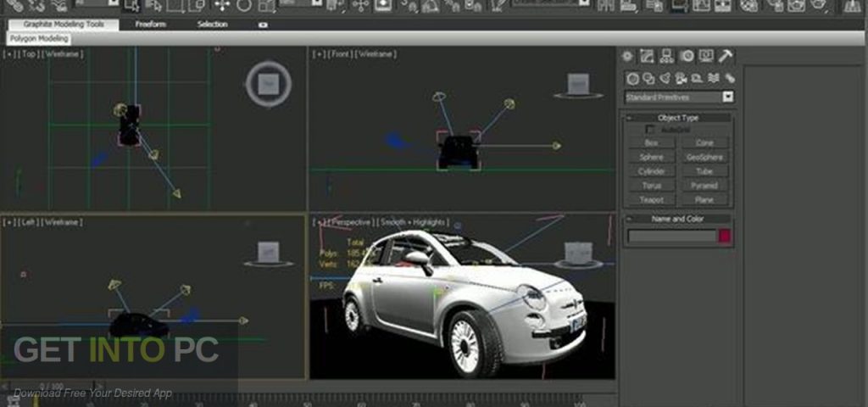This screenshot has width=868, height=407.
Task: Activate the Select and Rotate tool
Action: coord(244,6)
